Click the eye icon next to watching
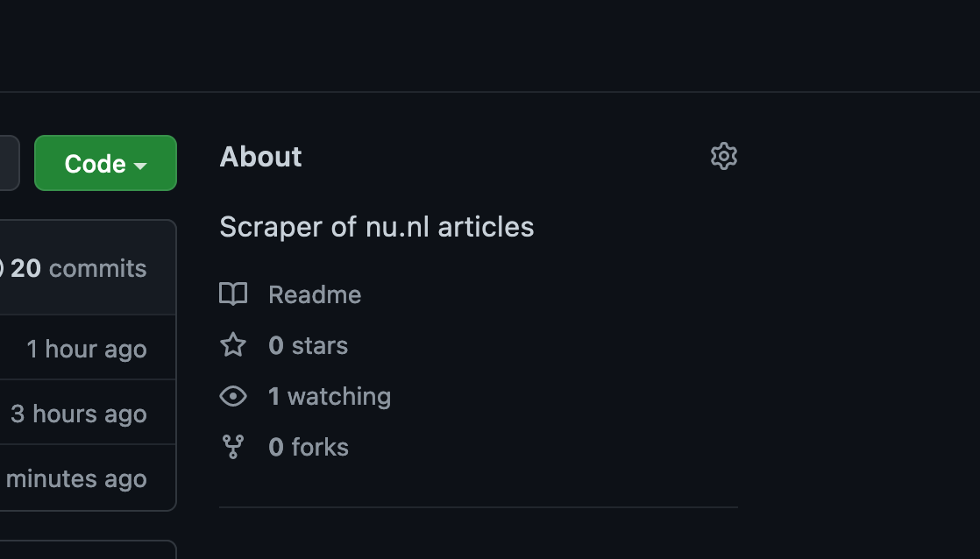Viewport: 980px width, 559px height. click(233, 396)
